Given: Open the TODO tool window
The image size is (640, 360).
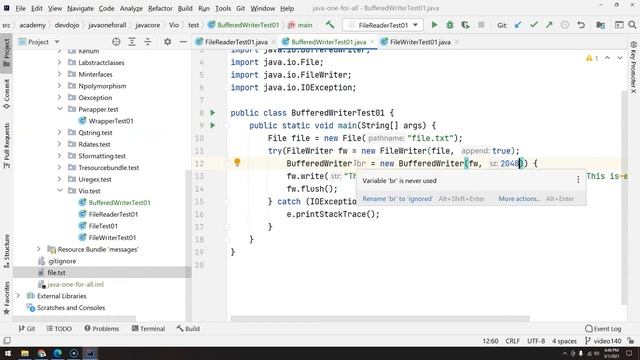Looking at the screenshot, I should pyautogui.click(x=59, y=329).
